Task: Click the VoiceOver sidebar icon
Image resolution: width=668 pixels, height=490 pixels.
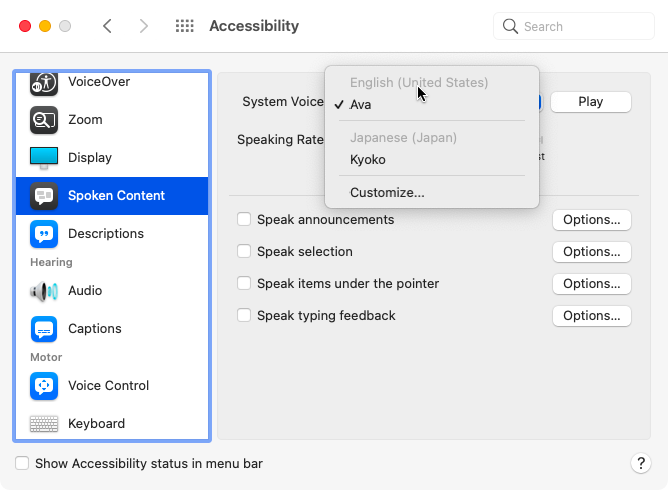Action: click(x=44, y=84)
